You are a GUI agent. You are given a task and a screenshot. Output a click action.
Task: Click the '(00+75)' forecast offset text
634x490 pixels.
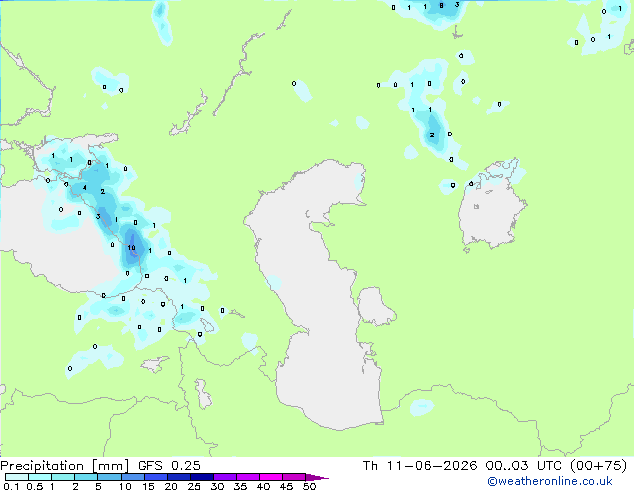click(x=598, y=466)
